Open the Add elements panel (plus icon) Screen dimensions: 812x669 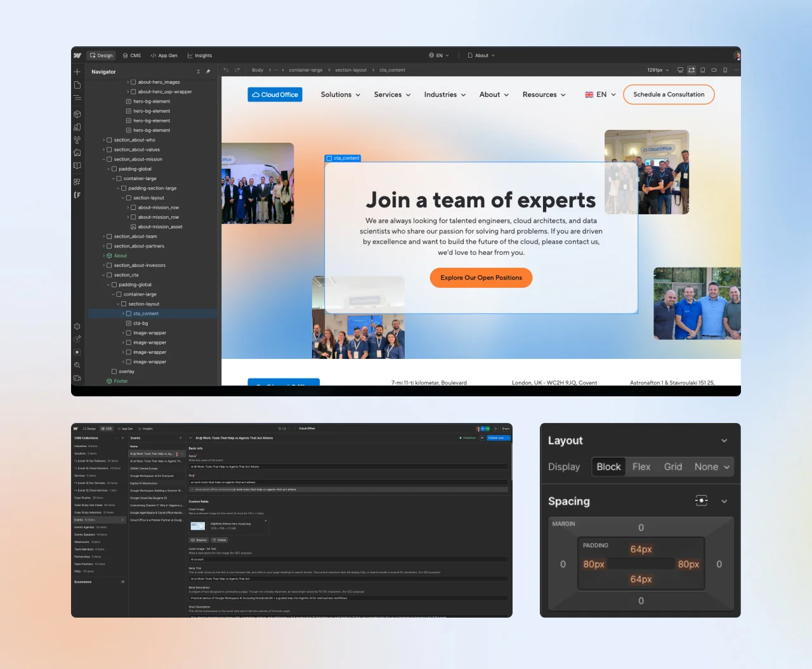(x=77, y=72)
